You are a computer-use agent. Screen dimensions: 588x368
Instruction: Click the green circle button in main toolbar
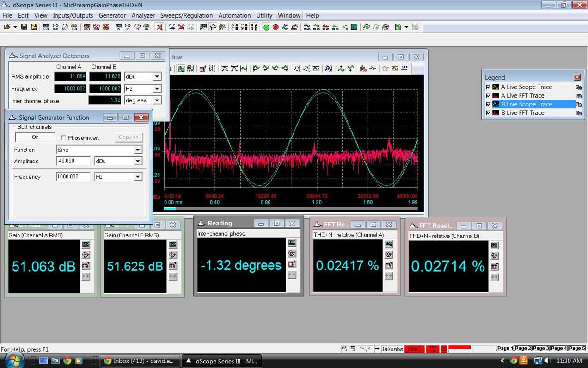pyautogui.click(x=267, y=27)
